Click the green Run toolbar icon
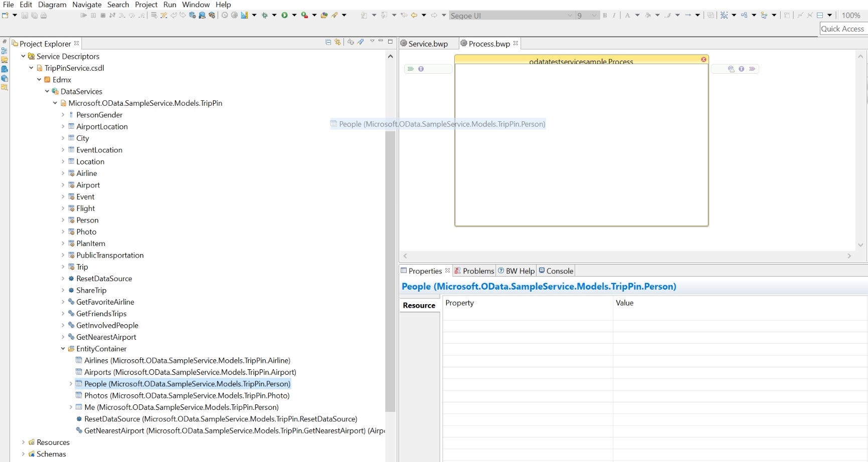This screenshot has width=868, height=462. coord(284,15)
